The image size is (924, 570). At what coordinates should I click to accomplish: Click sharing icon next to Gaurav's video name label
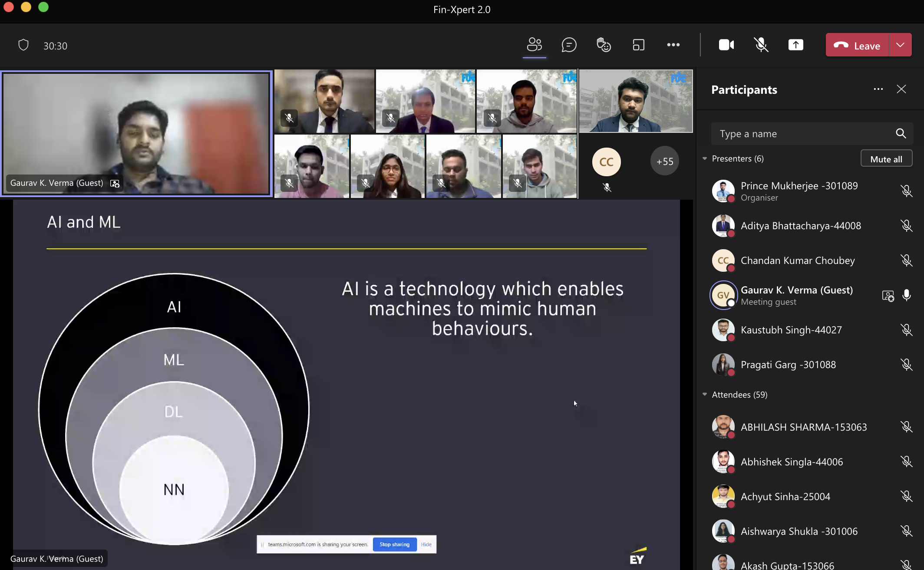[115, 184]
